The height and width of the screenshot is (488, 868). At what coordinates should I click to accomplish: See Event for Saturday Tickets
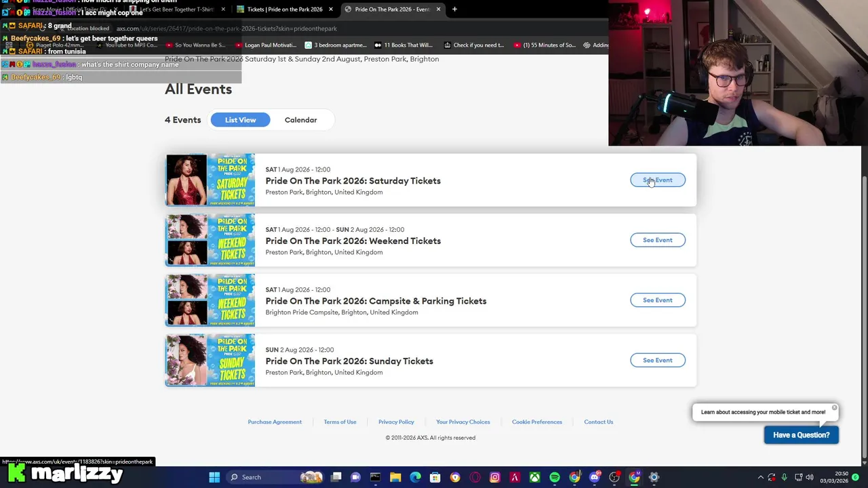(x=658, y=180)
